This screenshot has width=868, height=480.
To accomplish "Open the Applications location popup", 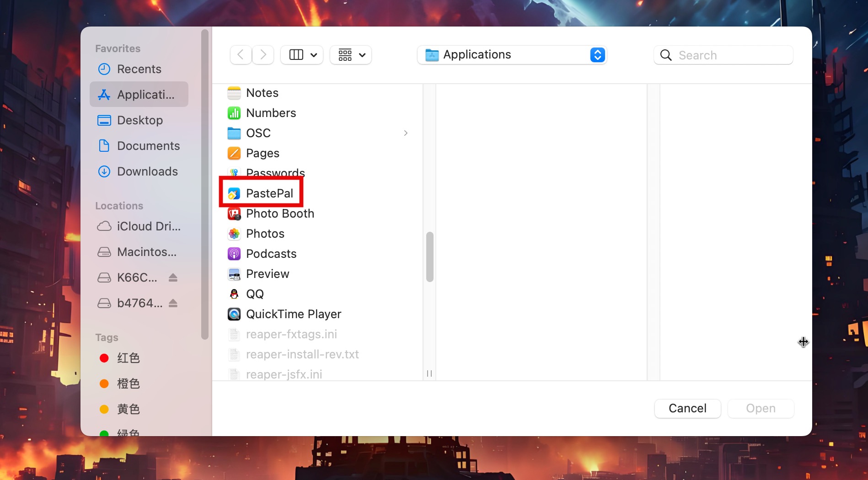I will 512,55.
